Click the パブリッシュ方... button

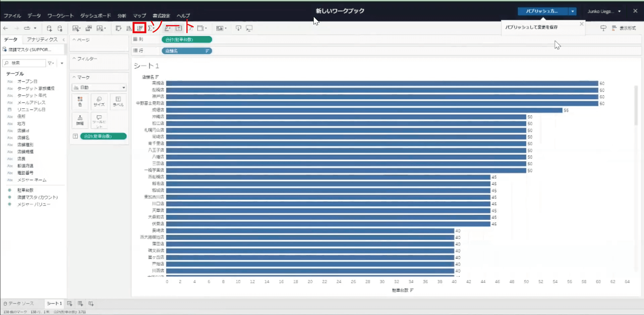click(543, 11)
